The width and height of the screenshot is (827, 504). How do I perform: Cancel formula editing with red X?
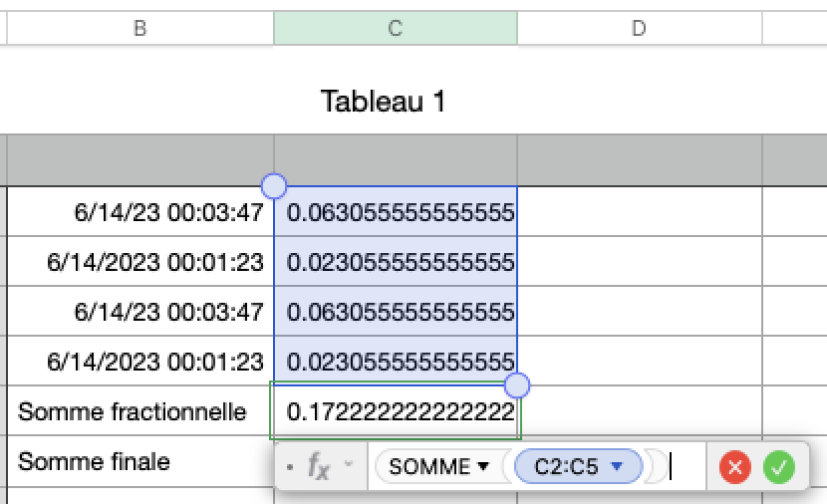click(x=735, y=466)
